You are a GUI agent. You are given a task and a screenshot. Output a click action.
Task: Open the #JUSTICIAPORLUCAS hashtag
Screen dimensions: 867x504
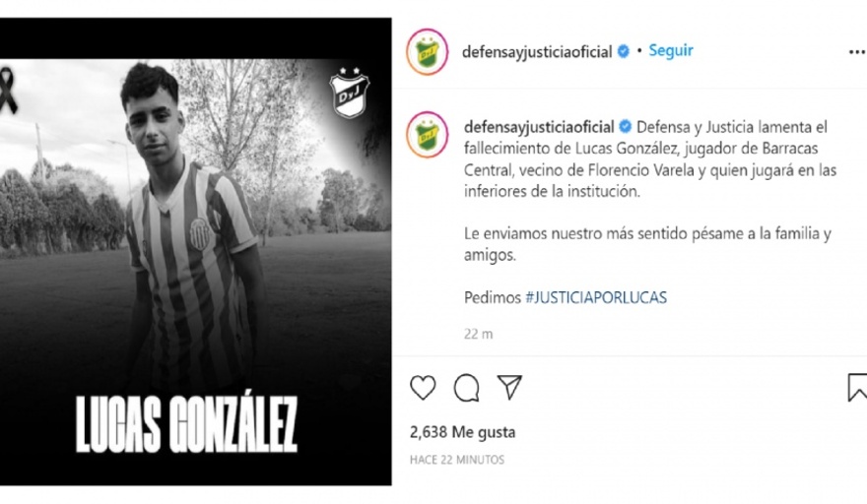pyautogui.click(x=595, y=297)
